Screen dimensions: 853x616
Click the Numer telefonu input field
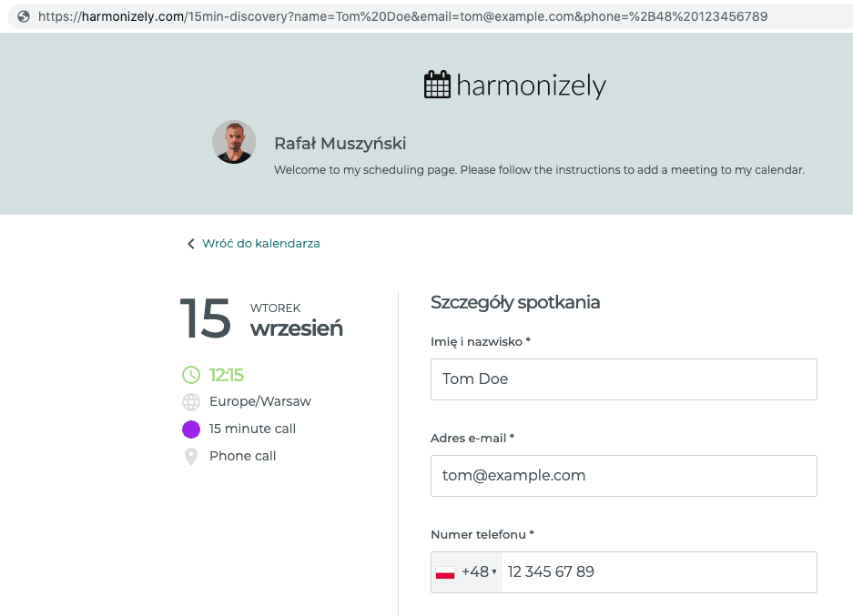coord(657,572)
